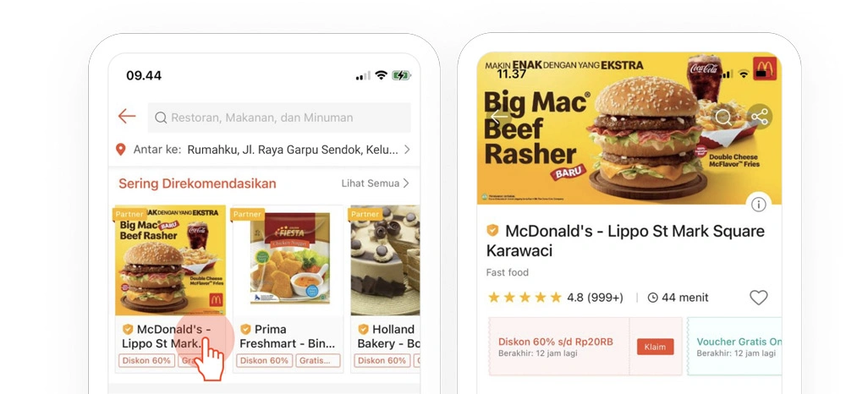Click the magnifier icon in the search field

point(161,118)
